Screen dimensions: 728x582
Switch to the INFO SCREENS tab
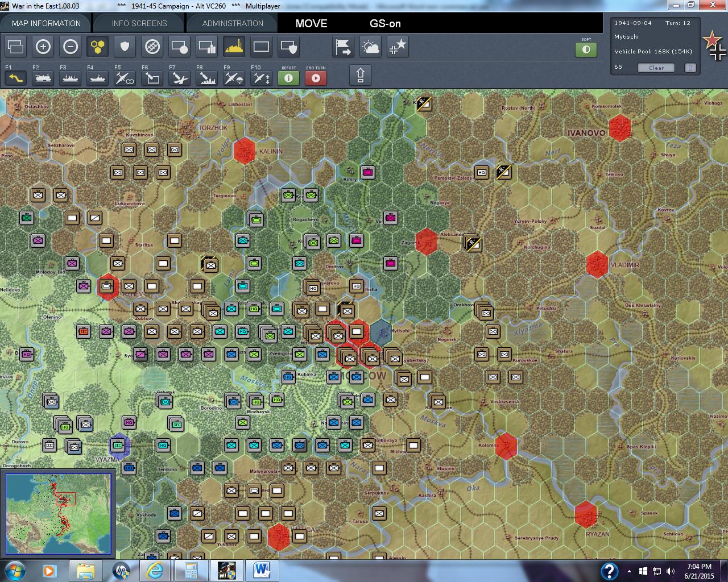[x=139, y=23]
